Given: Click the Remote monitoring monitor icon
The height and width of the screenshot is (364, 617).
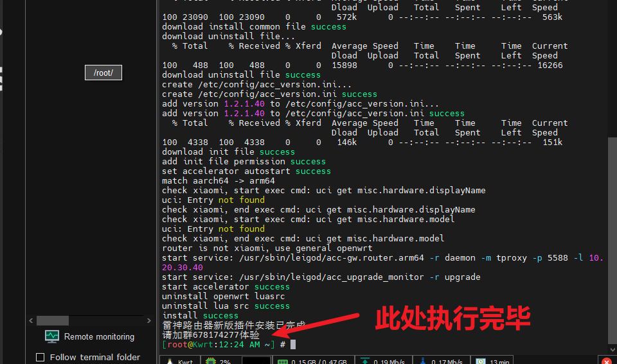Looking at the screenshot, I should pyautogui.click(x=52, y=336).
